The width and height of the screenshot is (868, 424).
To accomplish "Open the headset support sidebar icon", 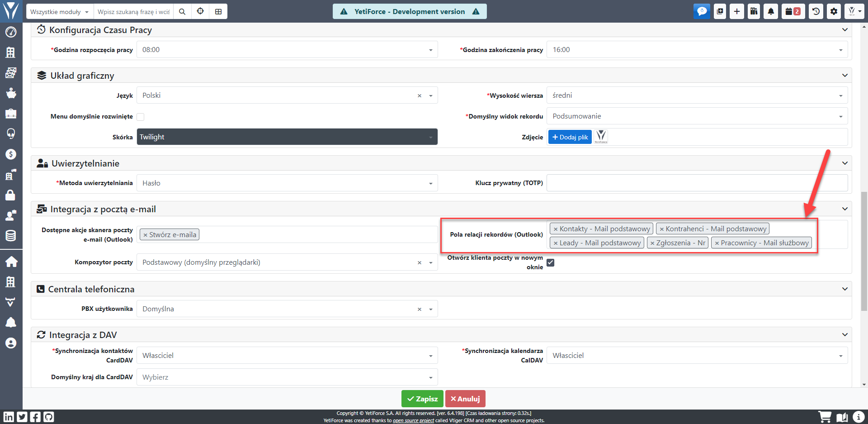I will (x=11, y=133).
